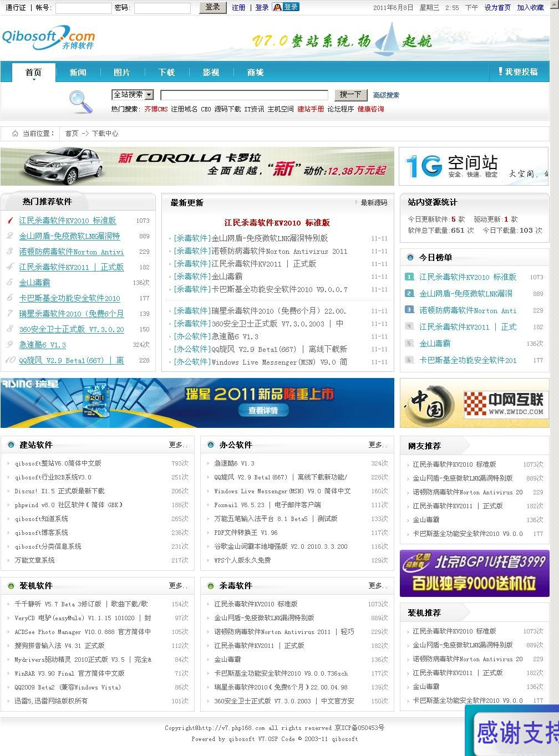The width and height of the screenshot is (559, 756).
Task: Click into the main search text box
Action: pos(244,95)
